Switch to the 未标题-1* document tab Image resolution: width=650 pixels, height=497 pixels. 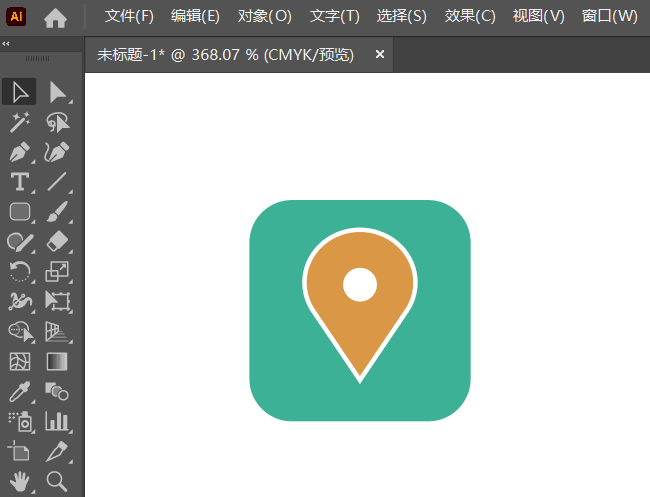coord(226,55)
